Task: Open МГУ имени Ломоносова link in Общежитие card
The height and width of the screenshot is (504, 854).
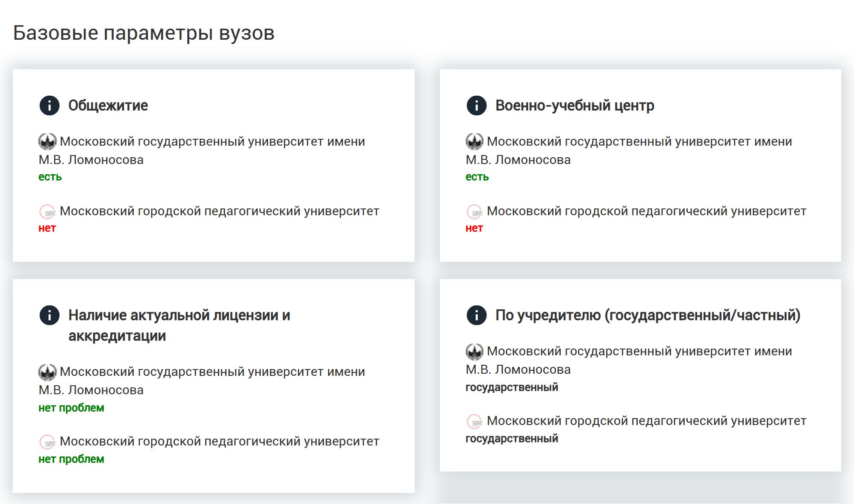Action: pyautogui.click(x=202, y=150)
